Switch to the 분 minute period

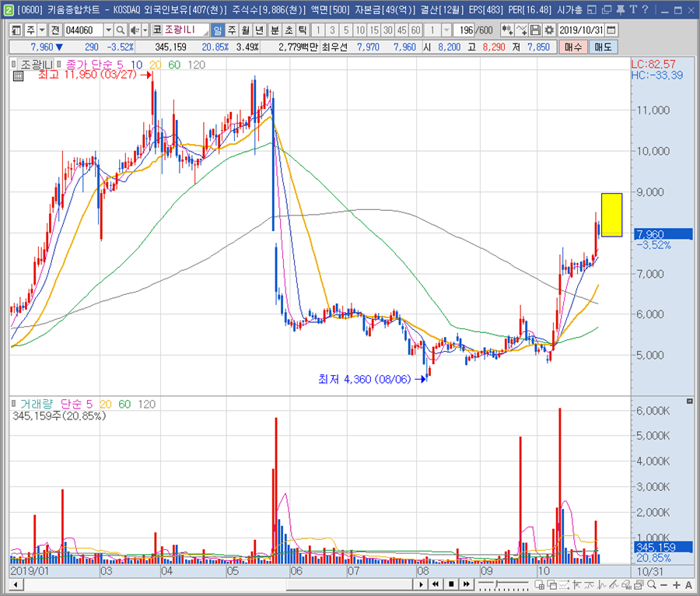[x=275, y=30]
